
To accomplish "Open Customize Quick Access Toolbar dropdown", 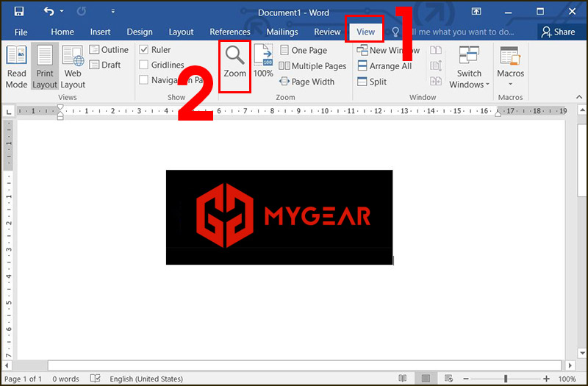I will point(113,11).
